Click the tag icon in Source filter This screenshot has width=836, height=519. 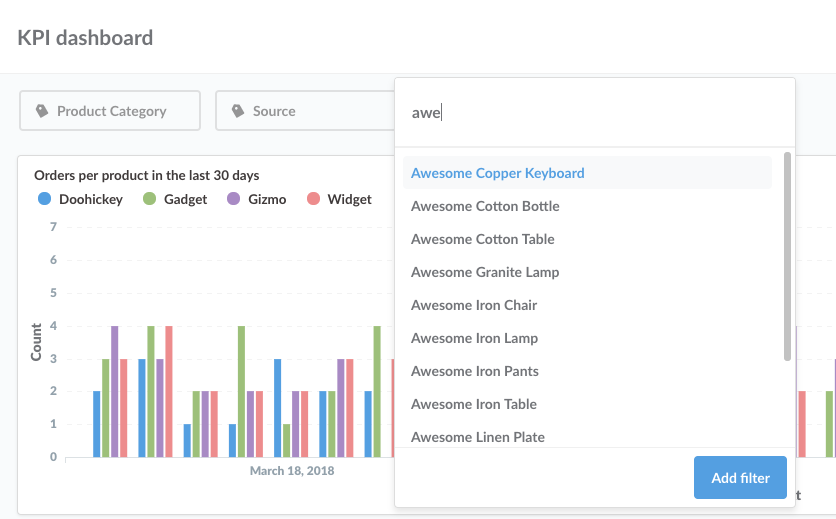click(238, 111)
